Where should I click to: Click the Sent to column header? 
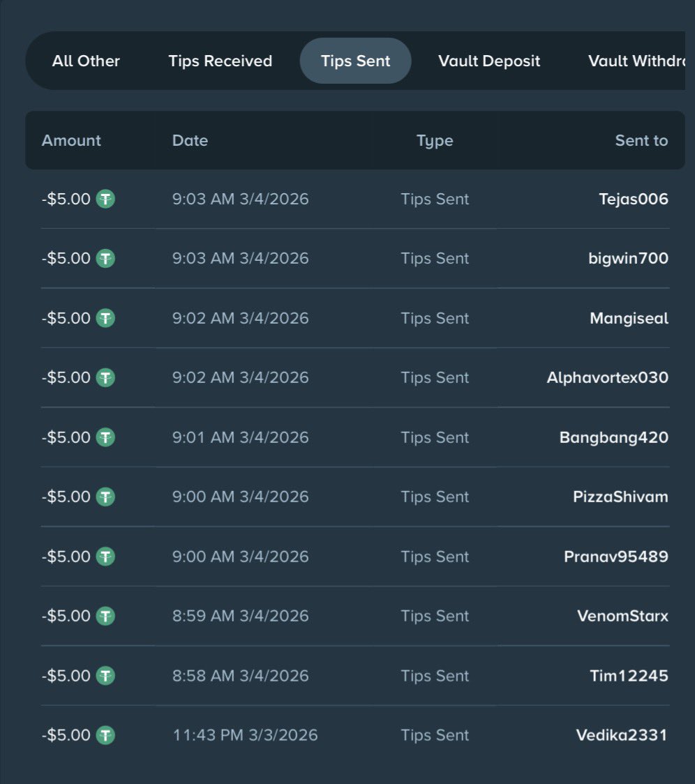(x=641, y=140)
